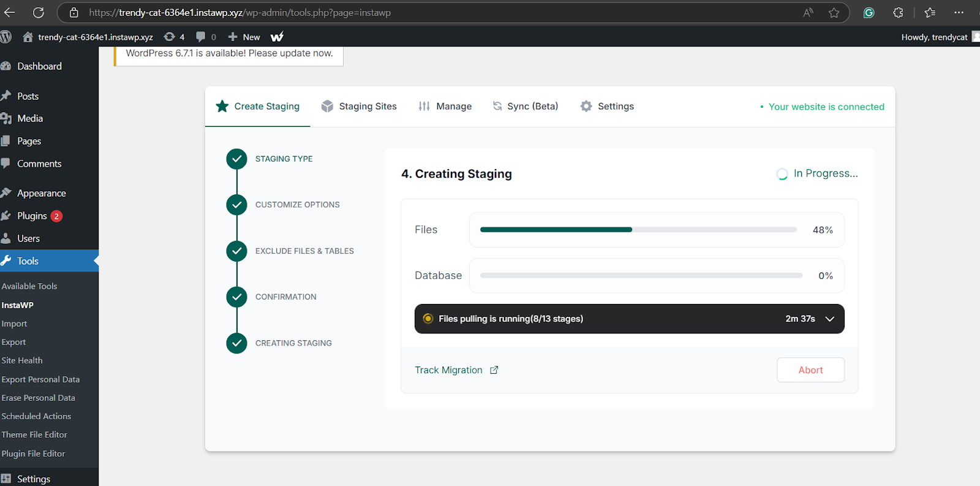The height and width of the screenshot is (486, 980).
Task: Open the browser extensions puzzle icon
Action: 898,12
